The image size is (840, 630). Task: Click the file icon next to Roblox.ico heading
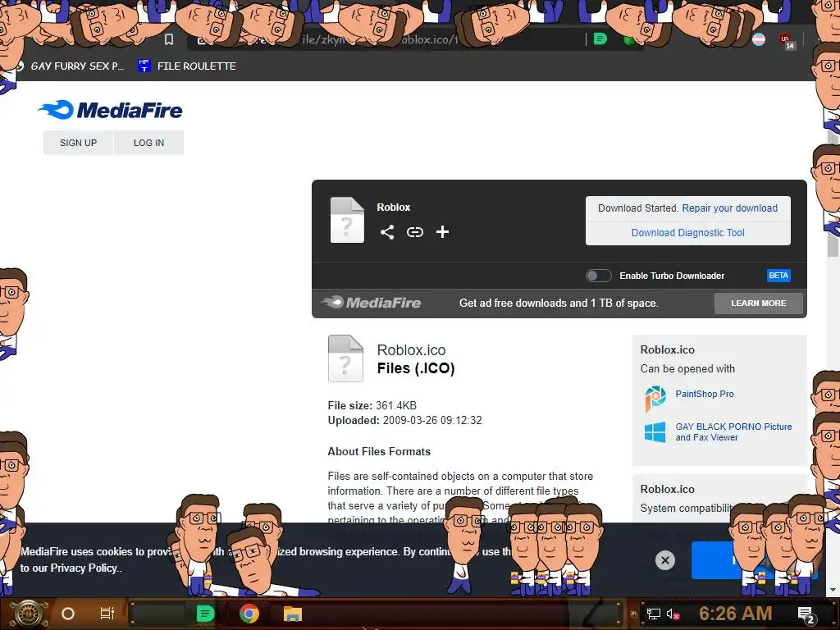[345, 358]
